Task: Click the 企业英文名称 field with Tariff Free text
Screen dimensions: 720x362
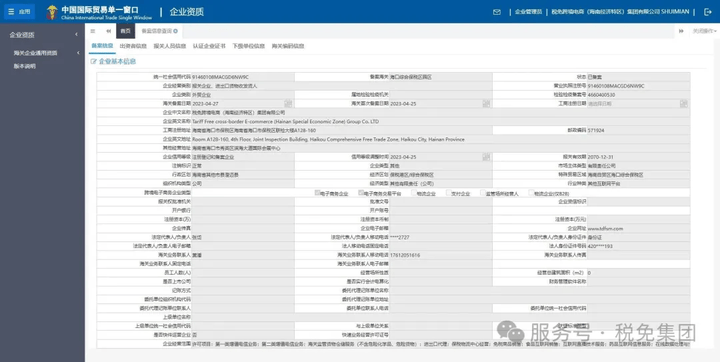Action: (x=440, y=121)
